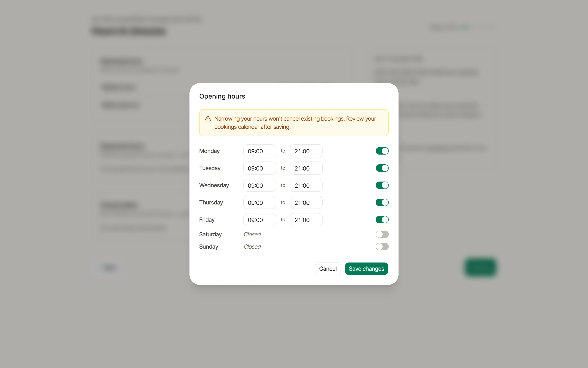Click the Sunday 'Closed' text

coord(252,247)
